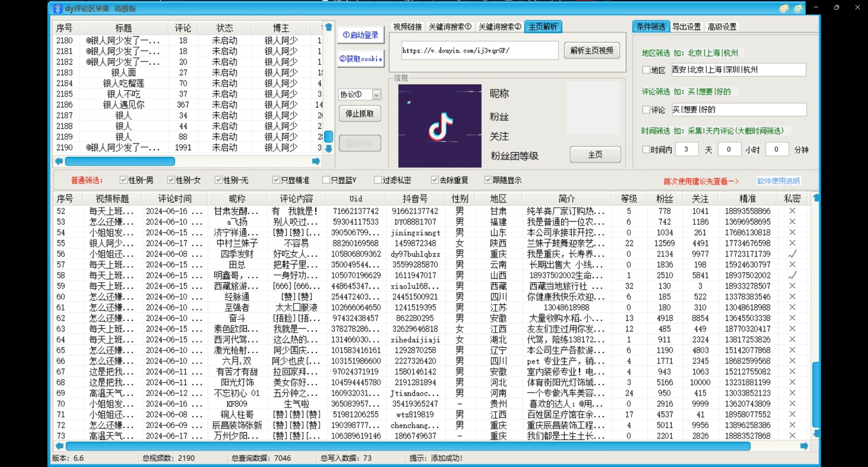Click the yellow swirl icon in title bar
The width and height of the screenshot is (868, 467).
click(784, 8)
